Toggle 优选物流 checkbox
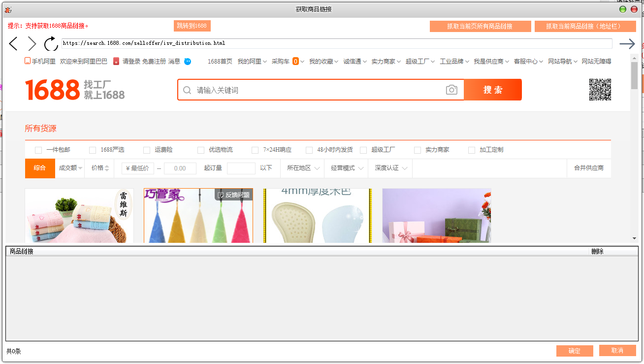This screenshot has height=364, width=644. (x=201, y=150)
